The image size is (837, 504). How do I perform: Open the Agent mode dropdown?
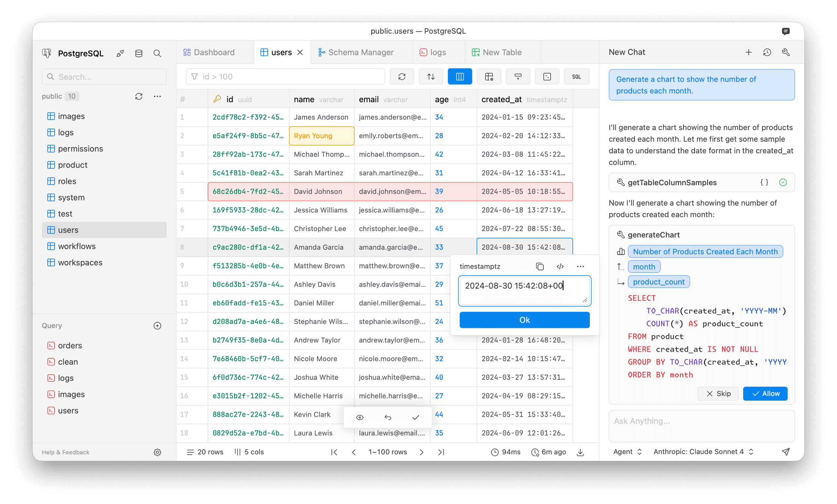tap(627, 452)
